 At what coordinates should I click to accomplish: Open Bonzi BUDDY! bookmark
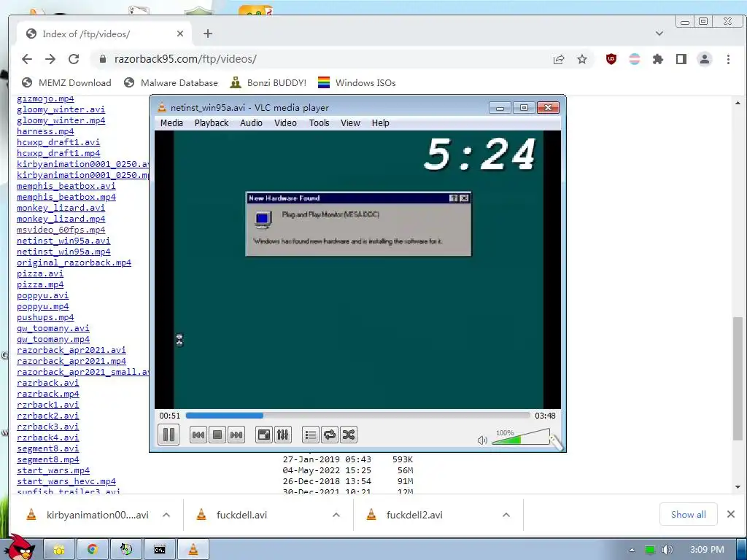(268, 83)
